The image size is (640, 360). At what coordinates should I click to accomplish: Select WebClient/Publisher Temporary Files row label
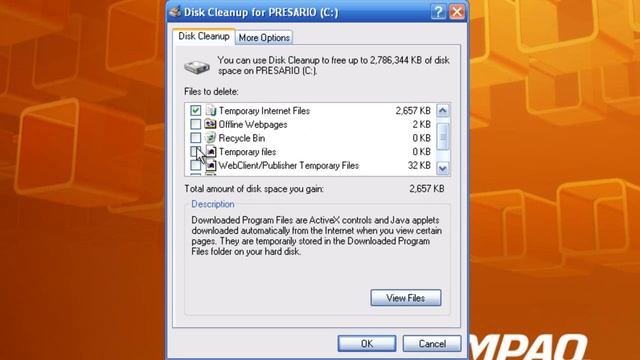[289, 165]
